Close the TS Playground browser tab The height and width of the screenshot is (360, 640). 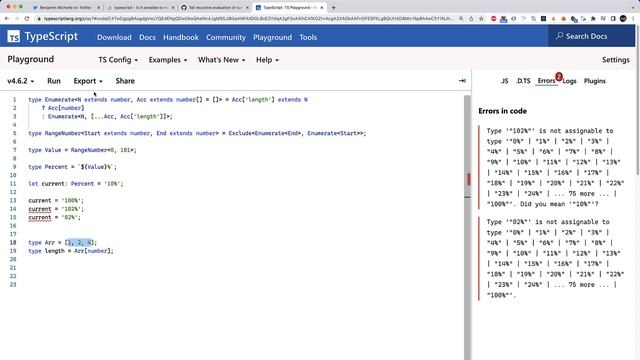pos(322,7)
